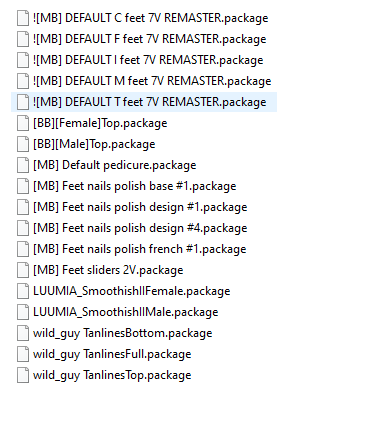Select file name ![MB] DEFAULT M feet 7V REMASTER.package
This screenshot has height=448, width=374.
pyautogui.click(x=152, y=81)
